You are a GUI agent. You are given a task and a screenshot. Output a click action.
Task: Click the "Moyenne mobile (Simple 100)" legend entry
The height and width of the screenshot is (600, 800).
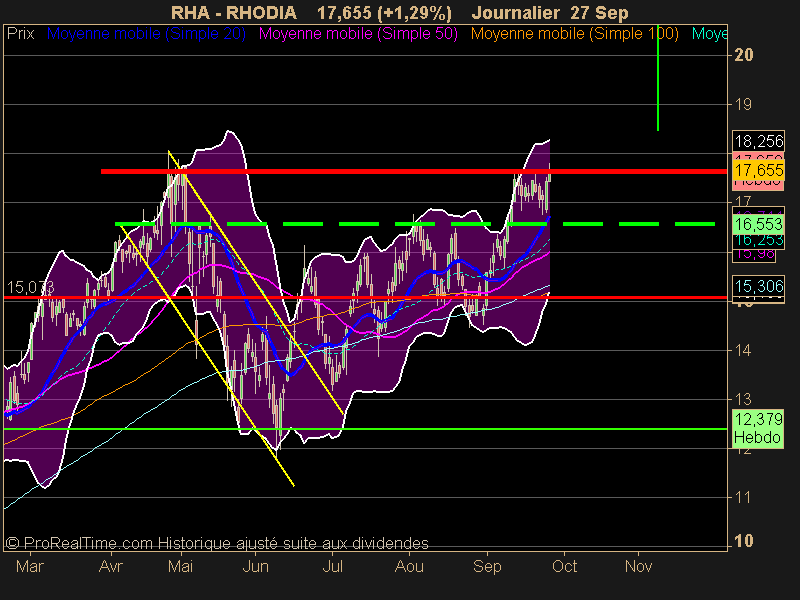[574, 34]
